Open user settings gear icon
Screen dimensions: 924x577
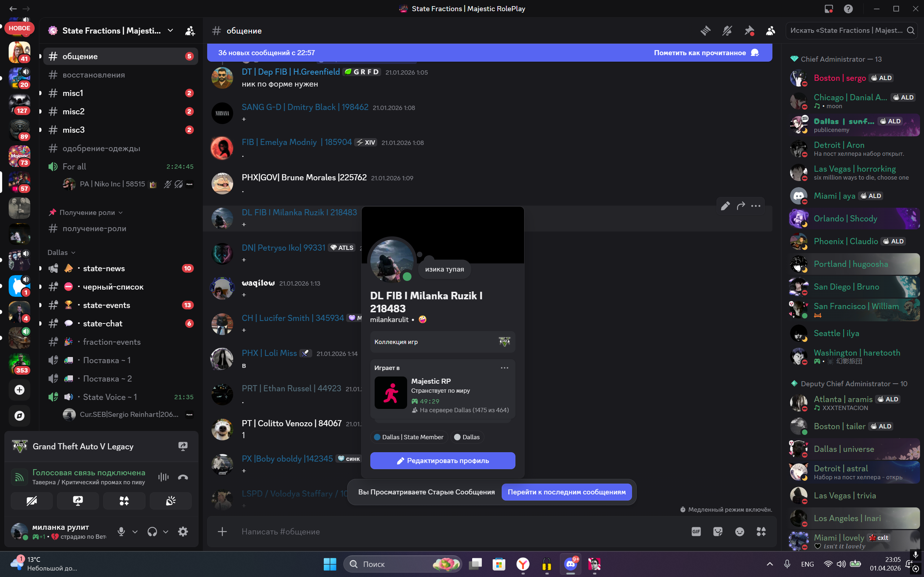[183, 532]
